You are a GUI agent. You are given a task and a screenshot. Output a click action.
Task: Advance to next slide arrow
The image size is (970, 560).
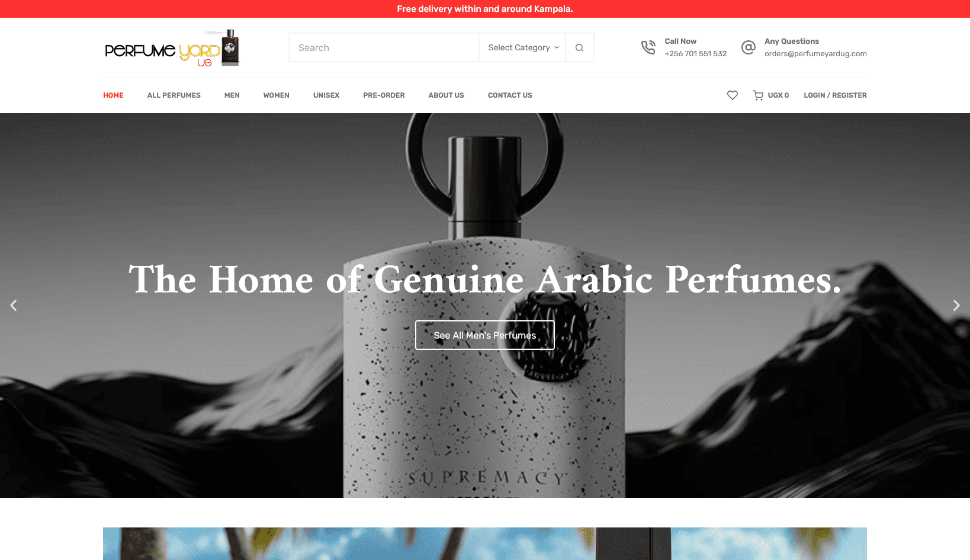(x=956, y=305)
